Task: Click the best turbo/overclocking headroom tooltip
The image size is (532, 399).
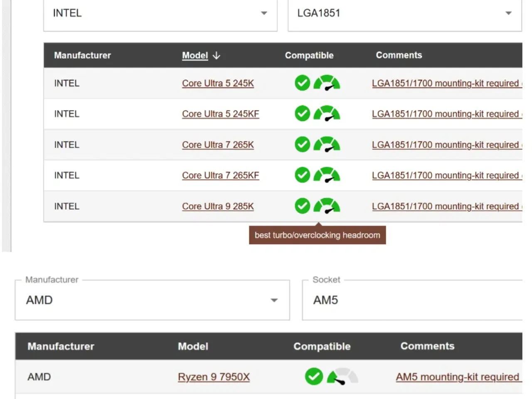Action: 318,235
